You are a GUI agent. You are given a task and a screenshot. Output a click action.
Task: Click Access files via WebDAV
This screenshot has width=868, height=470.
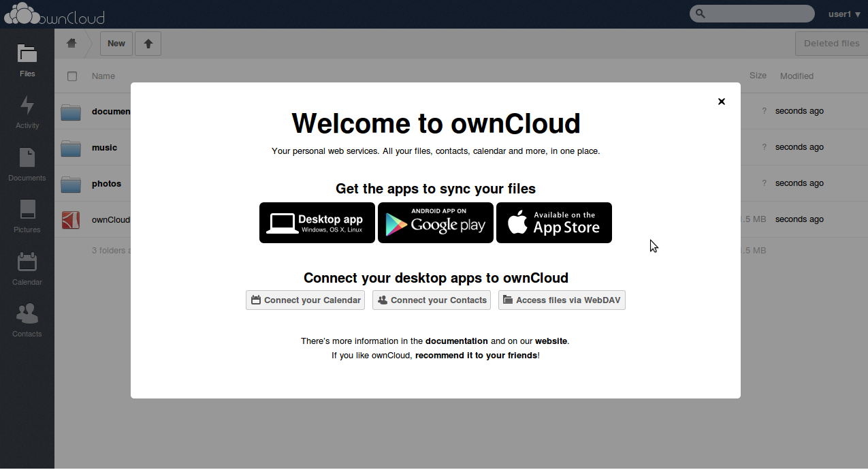562,300
